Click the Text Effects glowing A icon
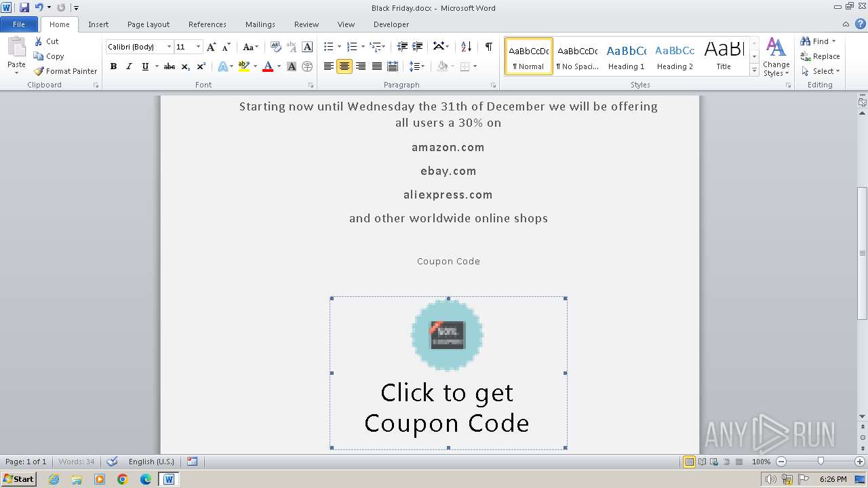 coord(222,66)
